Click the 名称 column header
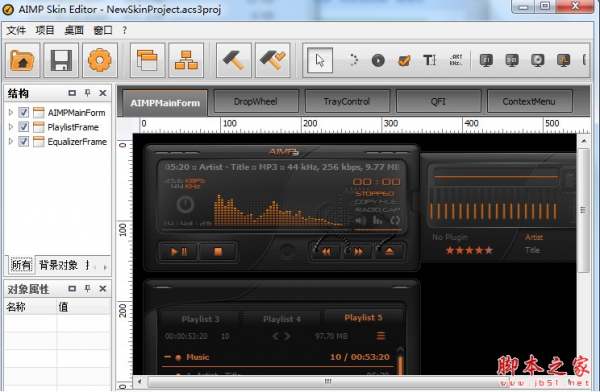600x392 pixels. [x=31, y=307]
